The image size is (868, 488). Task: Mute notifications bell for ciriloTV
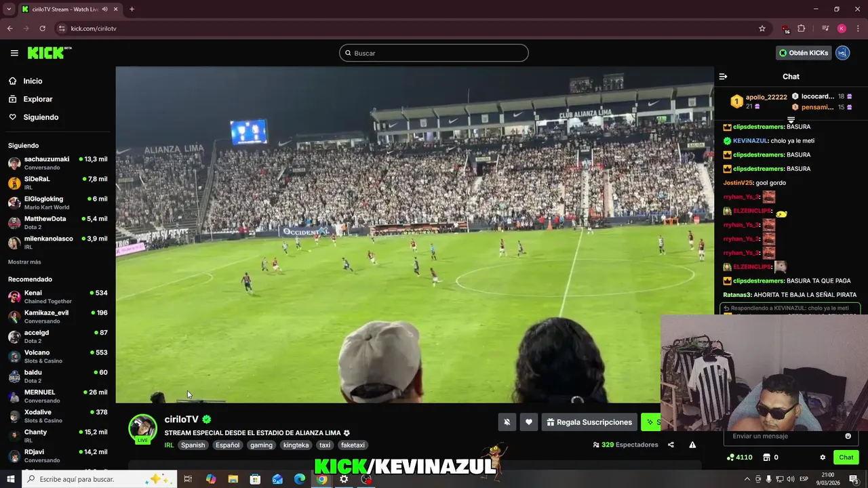point(507,422)
